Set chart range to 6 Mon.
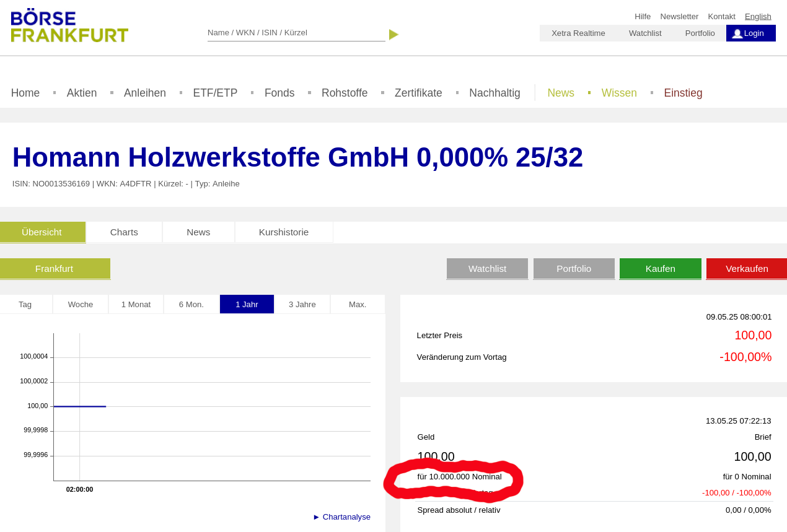 tap(191, 304)
